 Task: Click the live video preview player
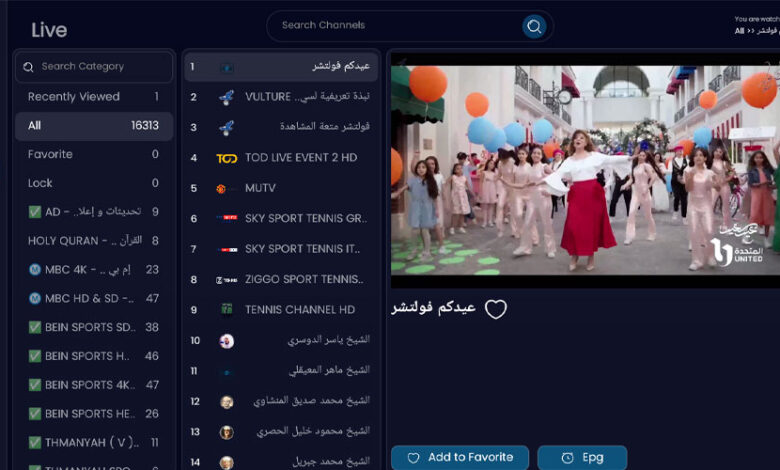584,170
